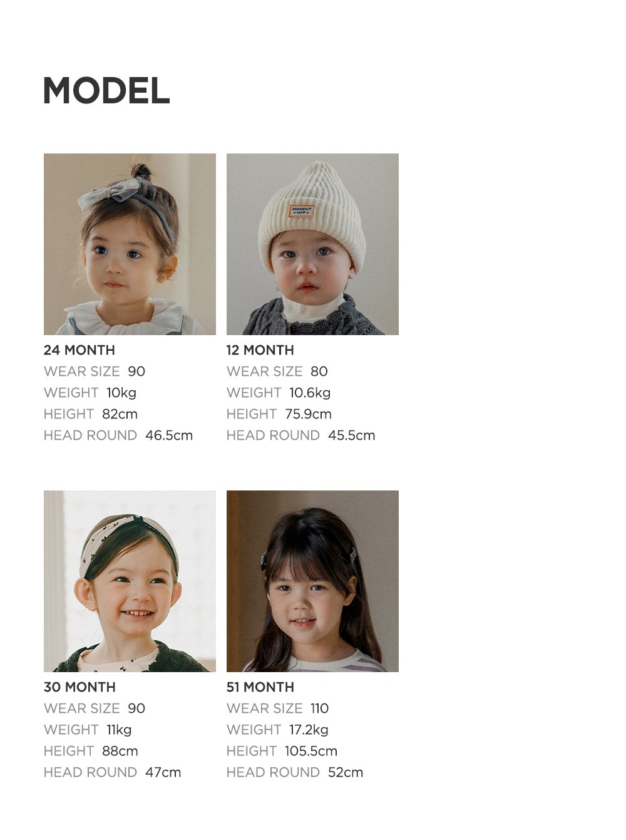Click HEAD ROUND 46.5cm text
Viewport: 626px width, 840px height.
click(118, 435)
